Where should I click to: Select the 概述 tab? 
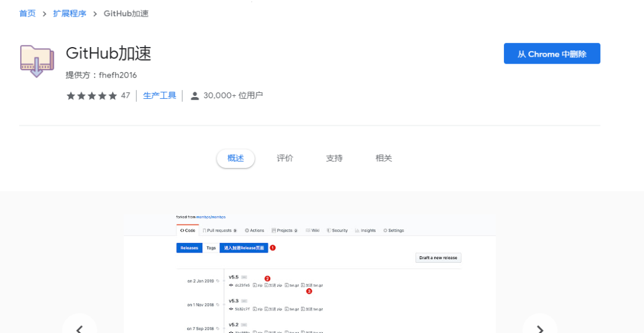coord(236,158)
